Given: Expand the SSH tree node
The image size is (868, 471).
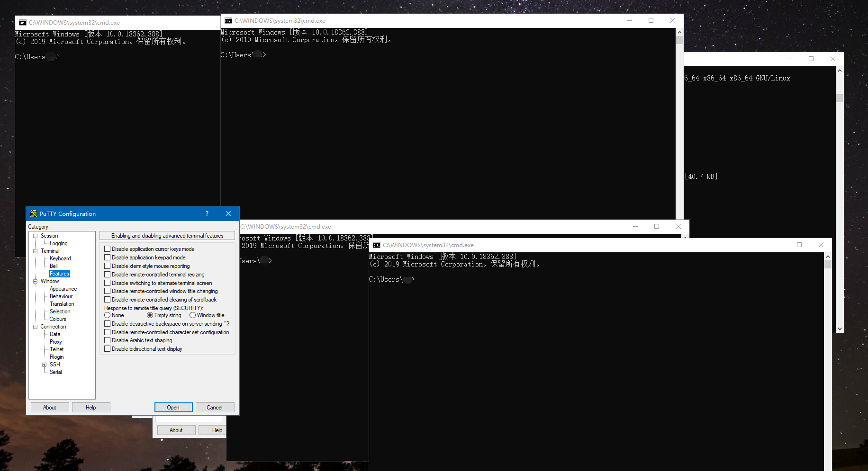Looking at the screenshot, I should [x=44, y=364].
